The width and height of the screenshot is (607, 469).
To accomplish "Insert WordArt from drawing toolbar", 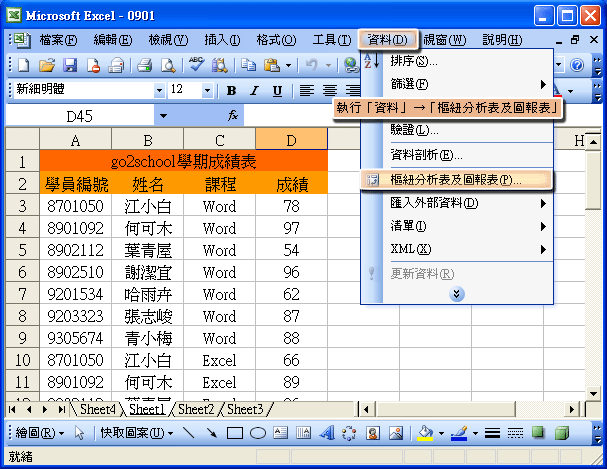I will click(x=327, y=433).
